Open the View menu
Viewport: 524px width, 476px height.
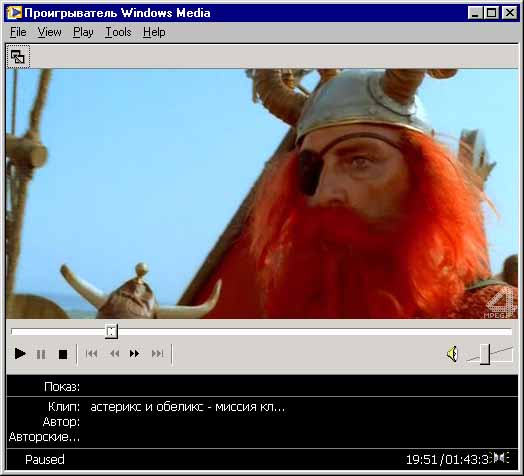(x=49, y=32)
